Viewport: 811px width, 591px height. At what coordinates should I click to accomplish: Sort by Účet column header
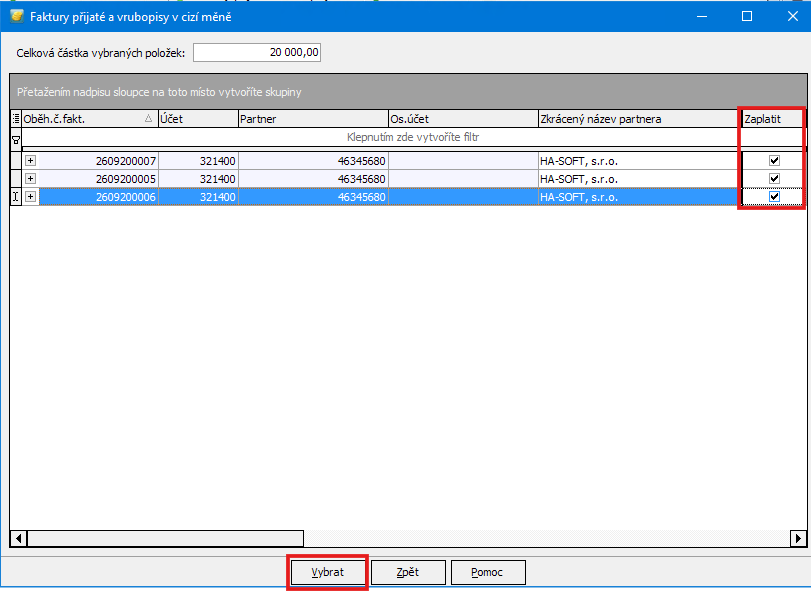197,119
